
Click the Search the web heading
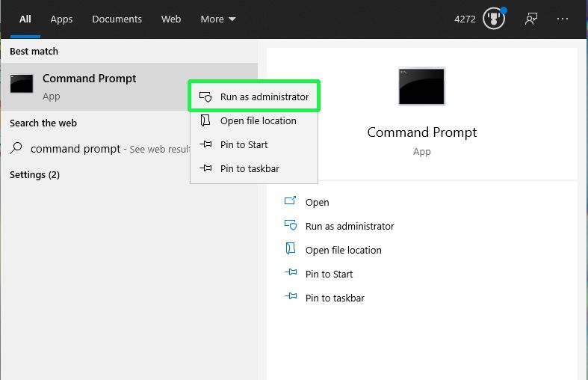click(x=43, y=123)
